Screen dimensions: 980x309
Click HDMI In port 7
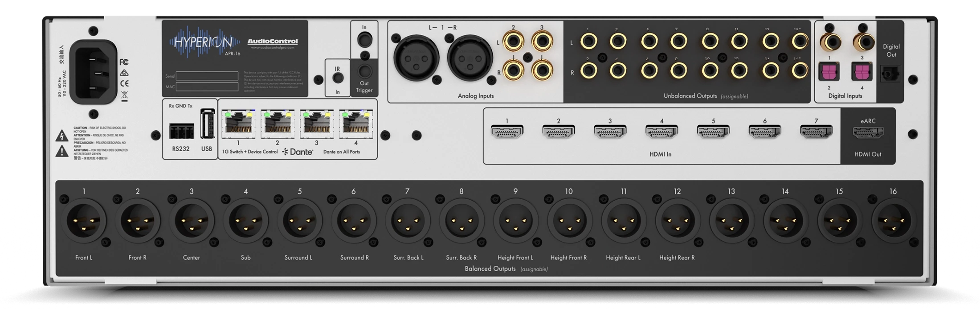coord(817,132)
